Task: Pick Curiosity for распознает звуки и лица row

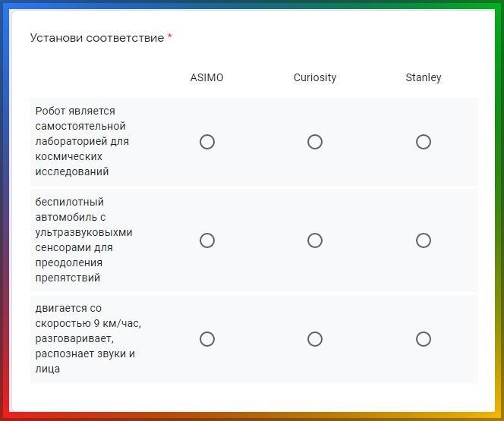Action: pyautogui.click(x=315, y=339)
